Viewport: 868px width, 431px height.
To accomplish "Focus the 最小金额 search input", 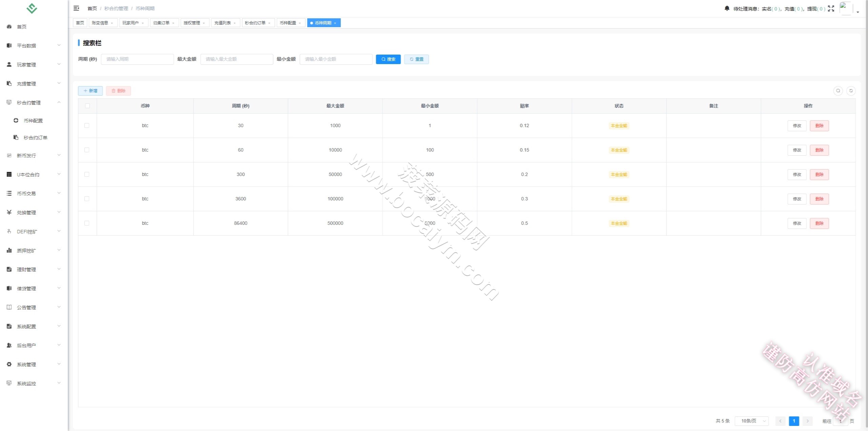I will point(336,59).
